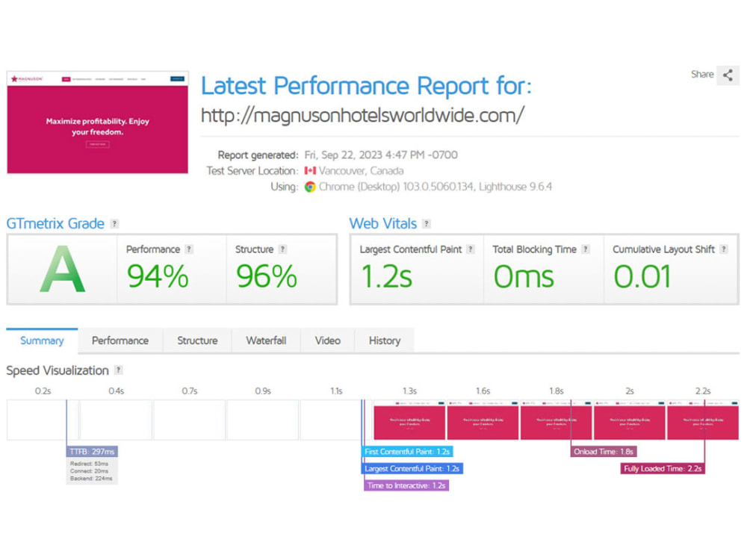Switch to the Waterfall tab

point(266,340)
